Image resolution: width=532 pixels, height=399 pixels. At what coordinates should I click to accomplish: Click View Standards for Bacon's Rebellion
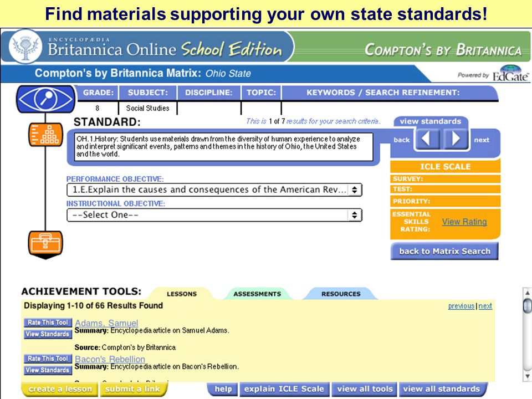tap(48, 370)
